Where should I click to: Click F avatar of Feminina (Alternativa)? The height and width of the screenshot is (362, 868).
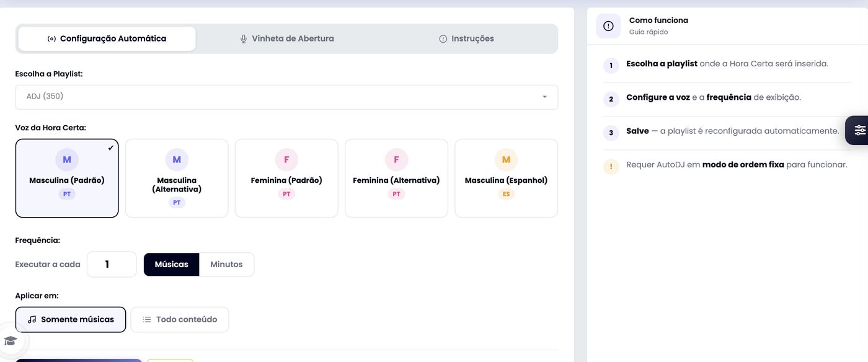point(396,159)
